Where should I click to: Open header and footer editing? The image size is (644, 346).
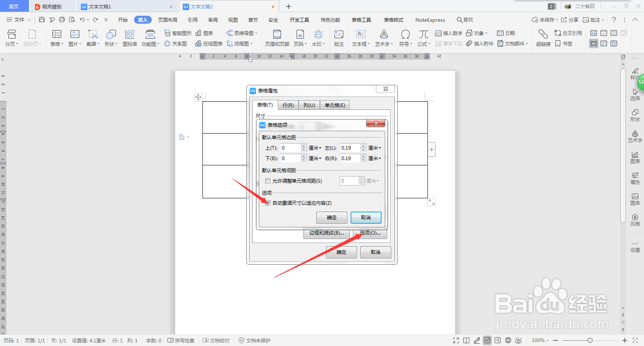277,38
